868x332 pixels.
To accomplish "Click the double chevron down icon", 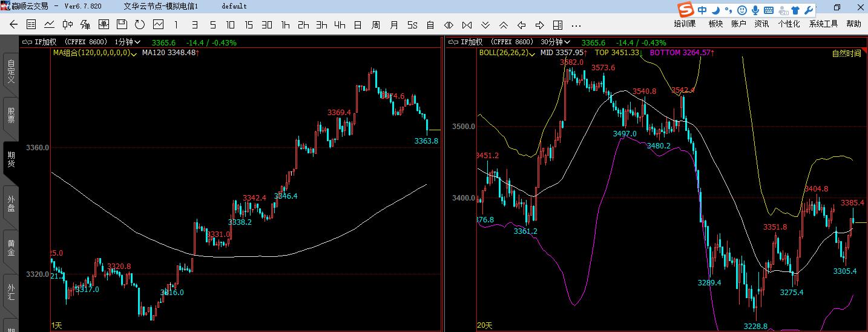I will [485, 25].
